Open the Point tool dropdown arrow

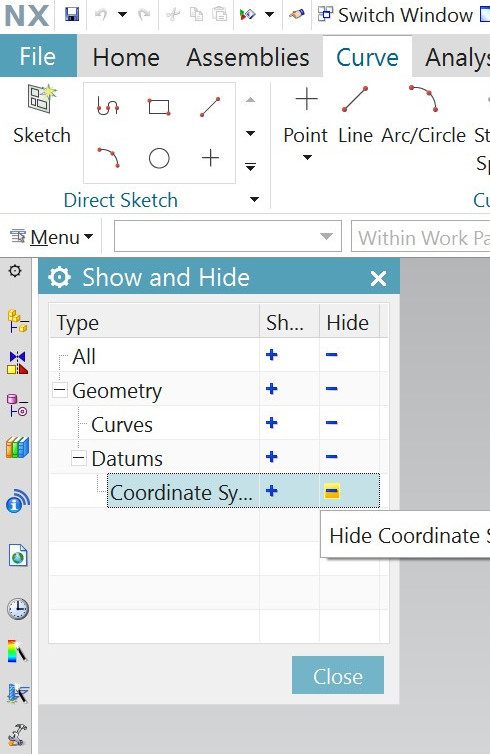tap(307, 157)
